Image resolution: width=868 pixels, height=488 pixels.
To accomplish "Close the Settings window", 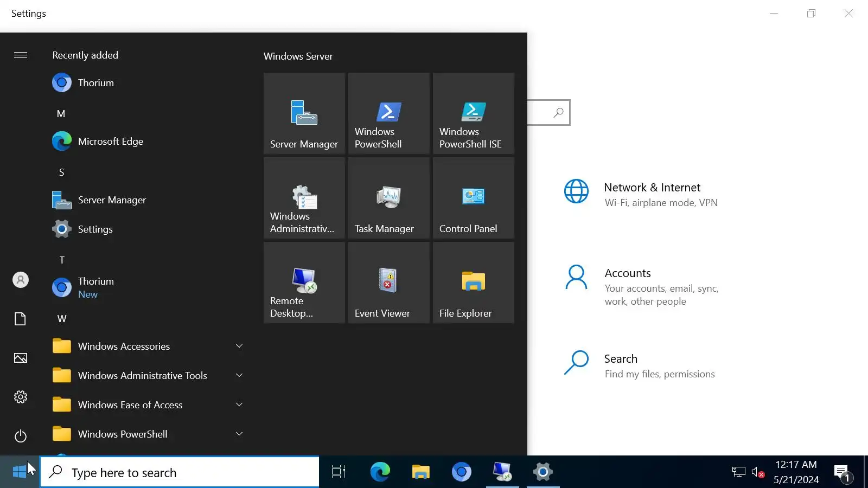I will click(x=849, y=14).
